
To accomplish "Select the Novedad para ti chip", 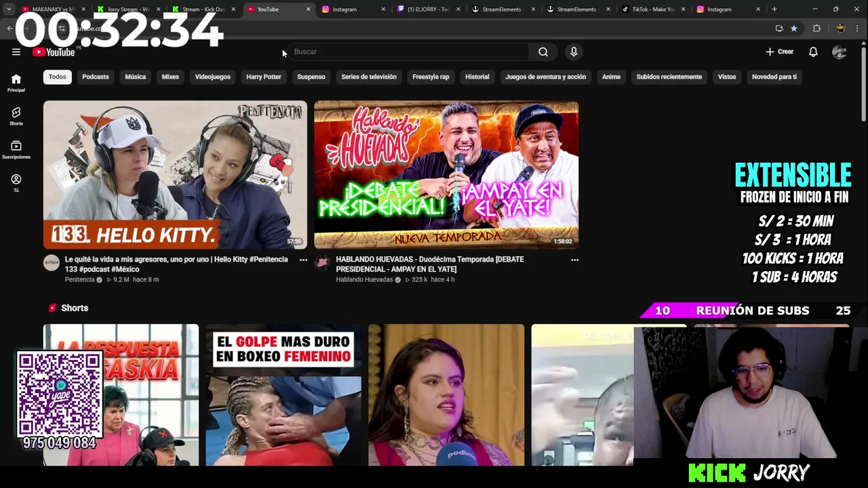I will (774, 77).
